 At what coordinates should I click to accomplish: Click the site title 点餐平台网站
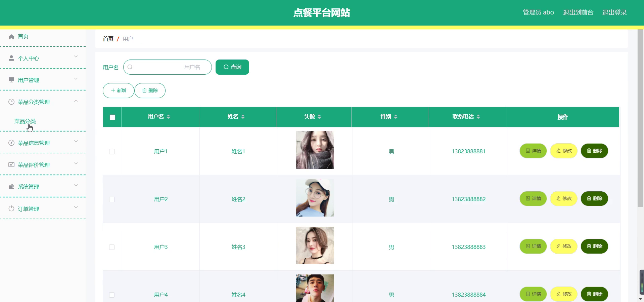pyautogui.click(x=322, y=12)
